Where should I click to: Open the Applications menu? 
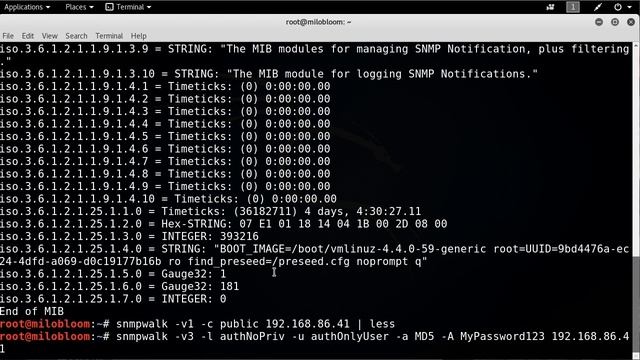coord(27,7)
